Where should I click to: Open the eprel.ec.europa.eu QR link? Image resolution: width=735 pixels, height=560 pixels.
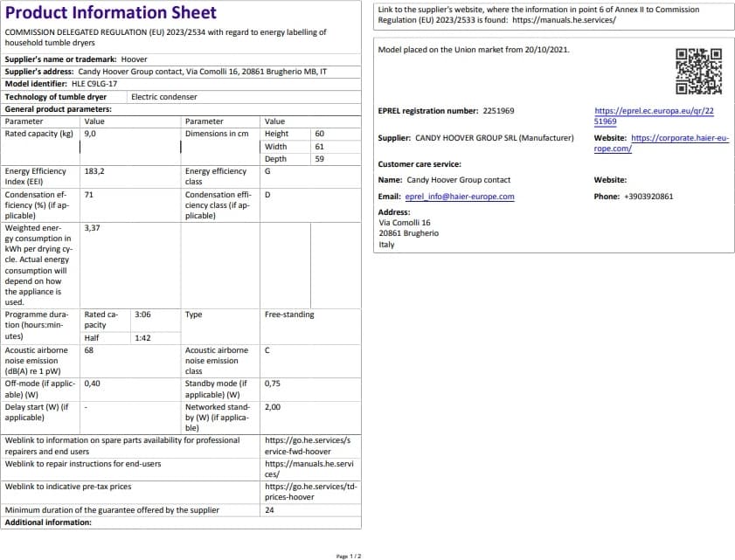pyautogui.click(x=654, y=116)
